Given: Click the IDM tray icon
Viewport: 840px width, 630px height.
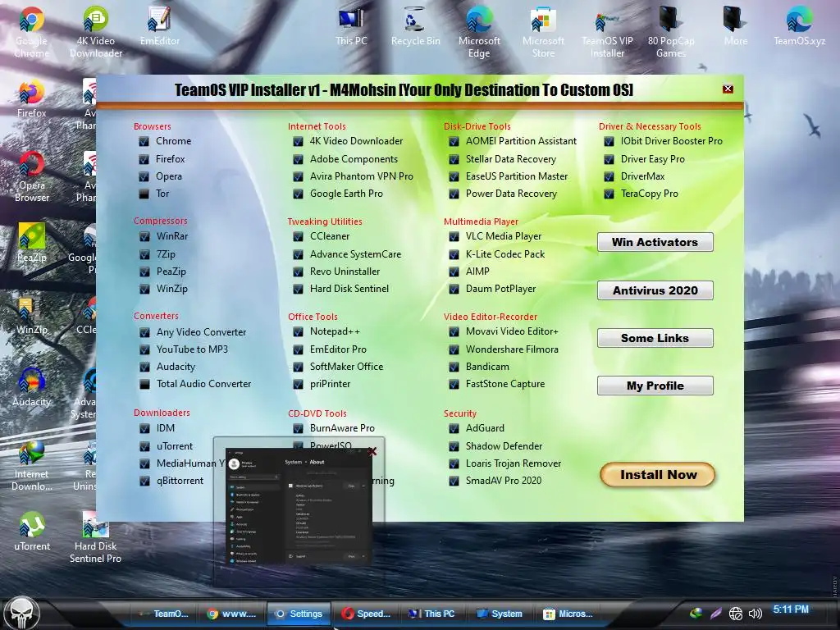Looking at the screenshot, I should coord(696,614).
